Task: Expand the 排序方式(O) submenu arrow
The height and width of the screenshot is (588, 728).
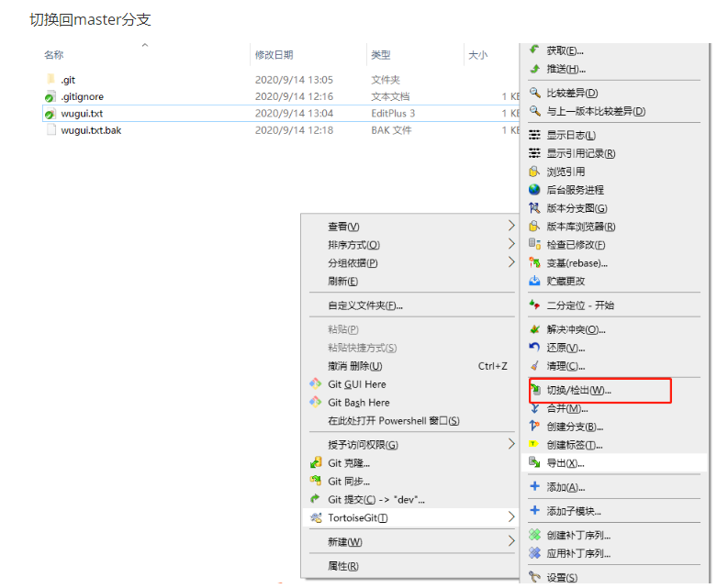Action: pyautogui.click(x=511, y=244)
